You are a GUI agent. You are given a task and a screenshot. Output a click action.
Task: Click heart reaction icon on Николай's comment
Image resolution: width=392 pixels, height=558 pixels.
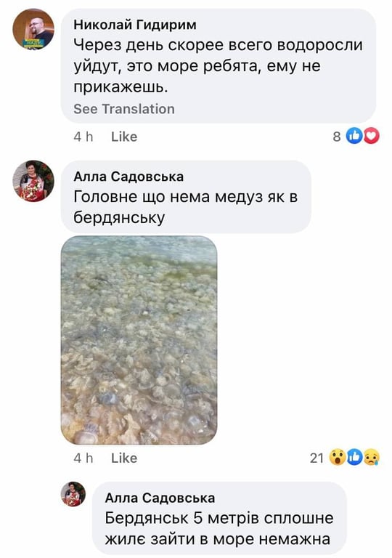click(372, 136)
